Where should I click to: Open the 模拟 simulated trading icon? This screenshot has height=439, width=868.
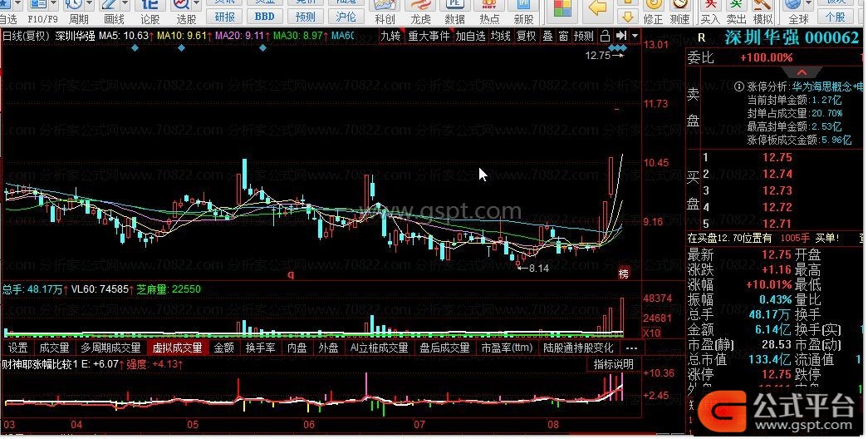coord(763,4)
